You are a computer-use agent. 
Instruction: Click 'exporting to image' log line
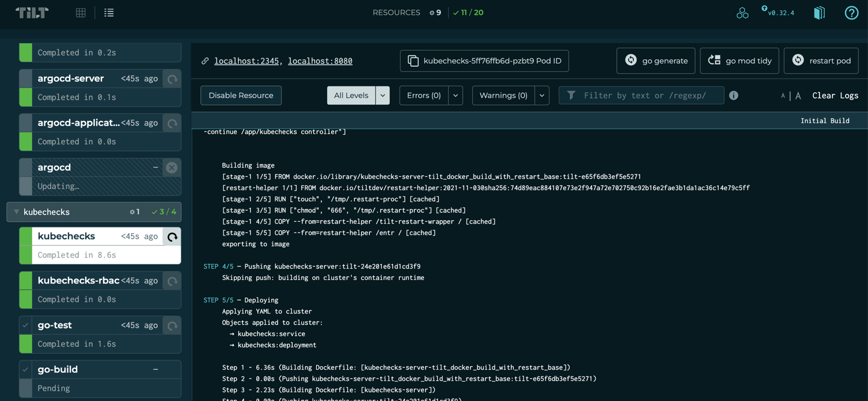tap(256, 244)
